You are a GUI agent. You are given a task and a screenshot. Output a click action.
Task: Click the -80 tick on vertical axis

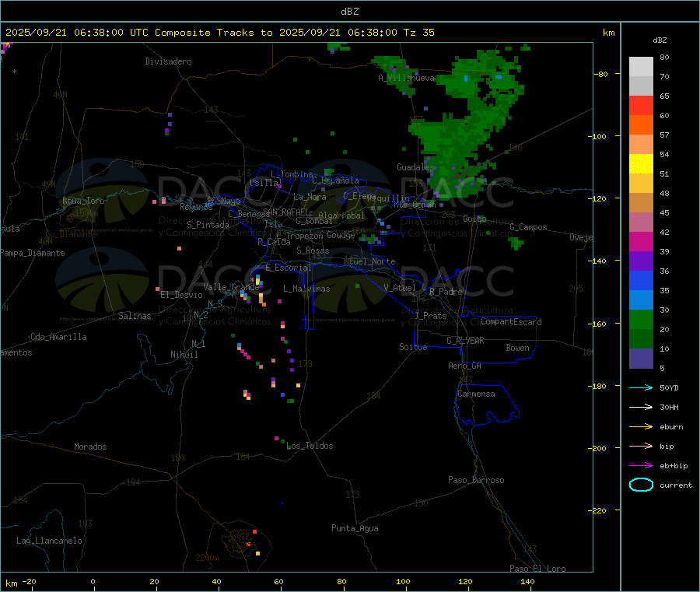pyautogui.click(x=601, y=74)
